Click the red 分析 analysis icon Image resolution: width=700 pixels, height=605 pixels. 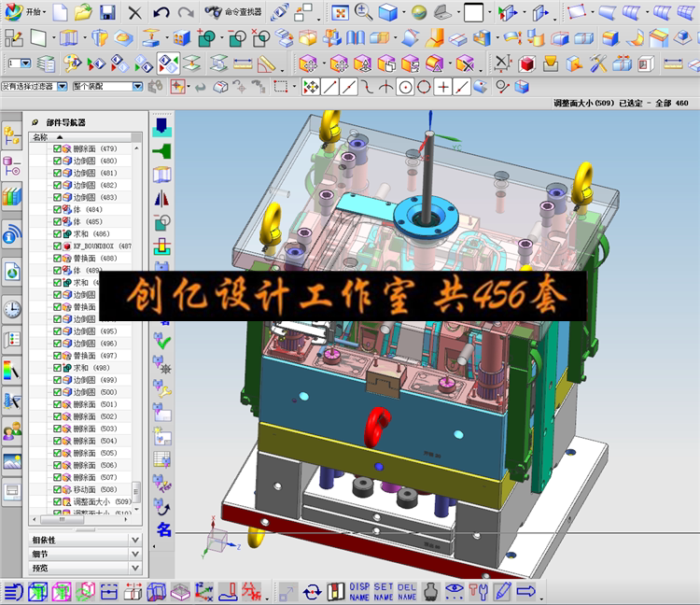251,592
